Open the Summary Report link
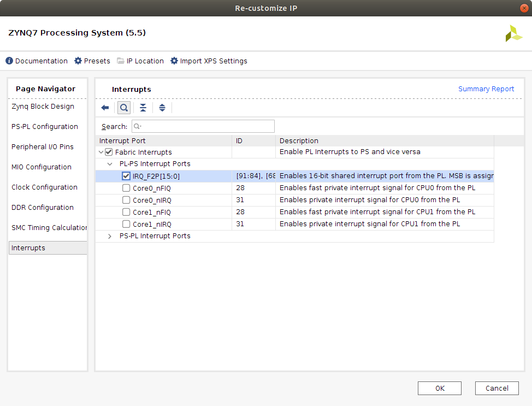 pos(486,89)
